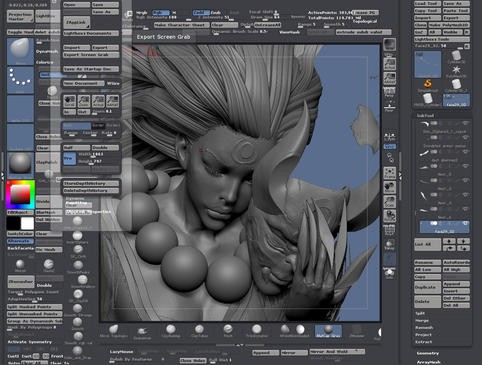Screen dimensions: 482x365
Task: Toggle the selected Face subtool eye icon
Action: [x=465, y=223]
